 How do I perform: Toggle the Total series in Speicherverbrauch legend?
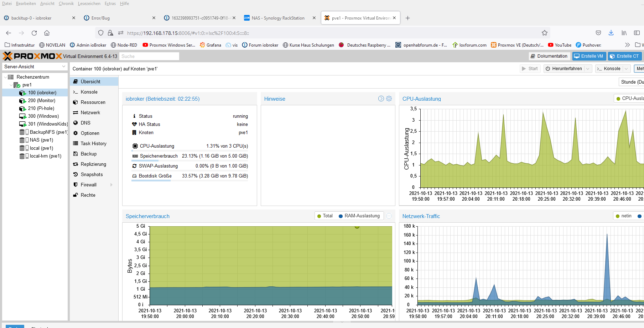[325, 216]
